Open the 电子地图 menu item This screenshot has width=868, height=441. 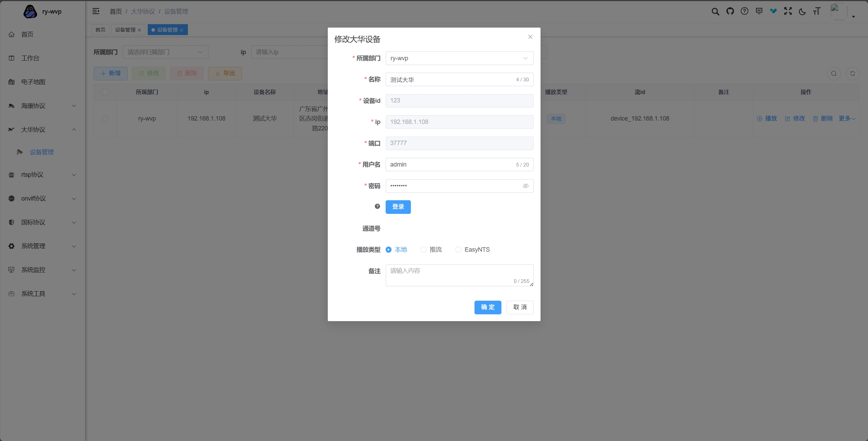pos(33,82)
